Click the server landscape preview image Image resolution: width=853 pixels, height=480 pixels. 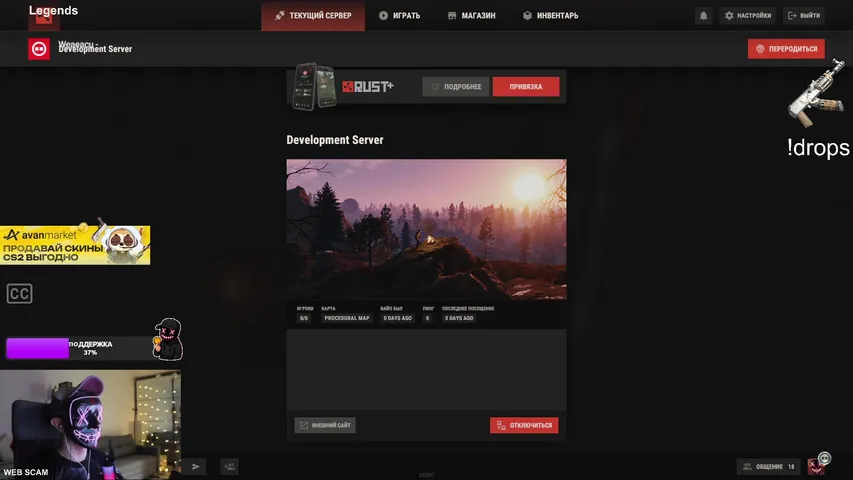click(426, 229)
